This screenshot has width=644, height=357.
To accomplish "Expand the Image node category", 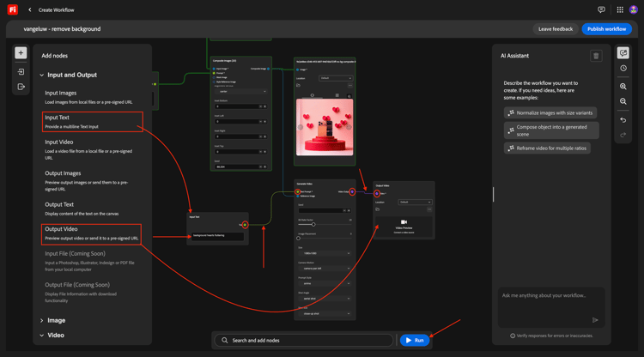I will pos(41,320).
